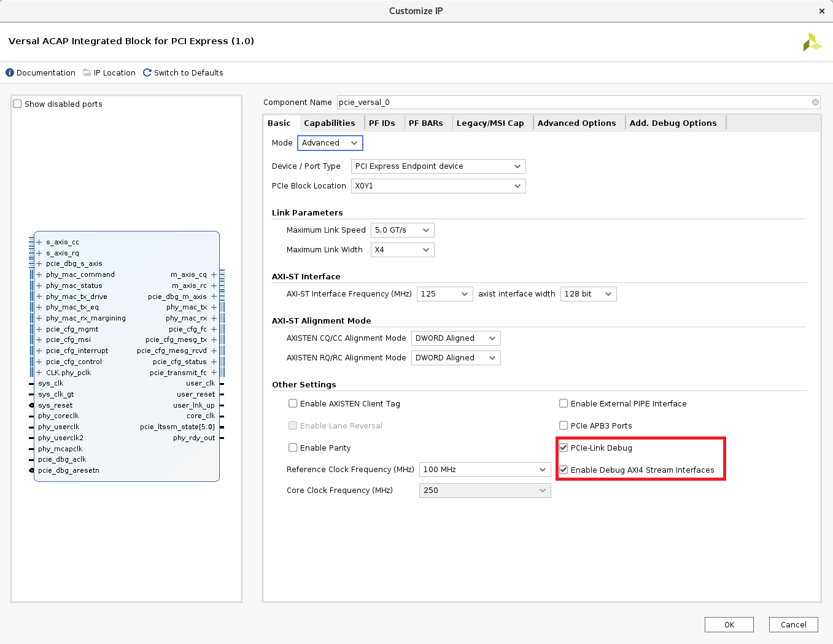Switch to the PF BARs tab

click(426, 123)
